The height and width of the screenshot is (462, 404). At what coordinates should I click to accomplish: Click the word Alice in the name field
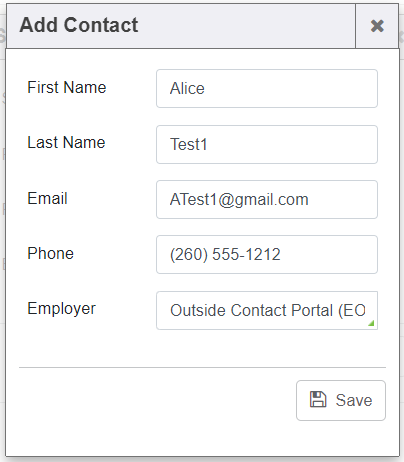[187, 88]
